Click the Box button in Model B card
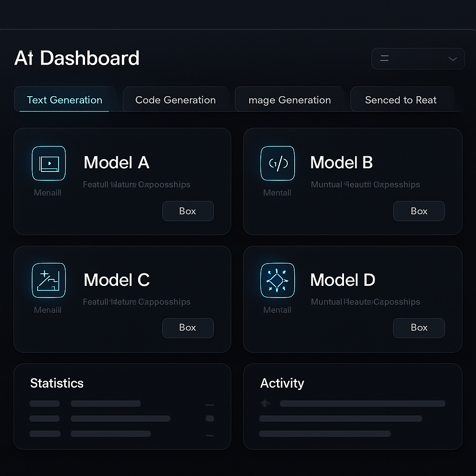Viewport: 476px width, 476px height. (419, 211)
